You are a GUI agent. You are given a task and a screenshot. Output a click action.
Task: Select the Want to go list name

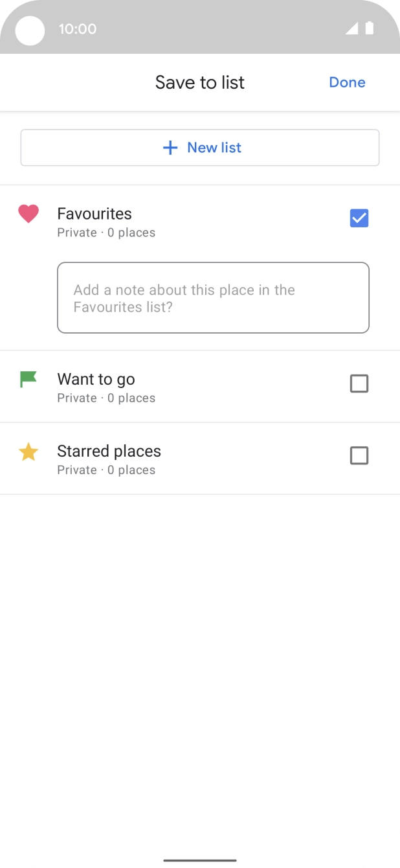96,379
